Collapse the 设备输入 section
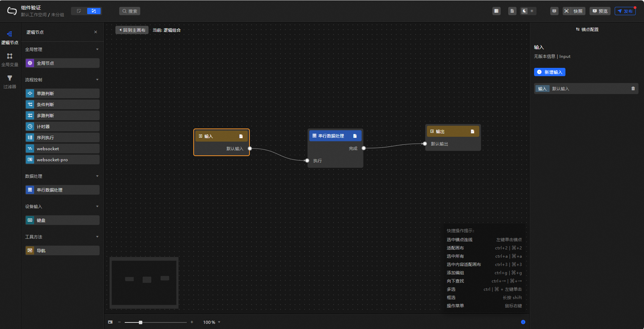Screen dimensions: 644x329 (x=97, y=207)
